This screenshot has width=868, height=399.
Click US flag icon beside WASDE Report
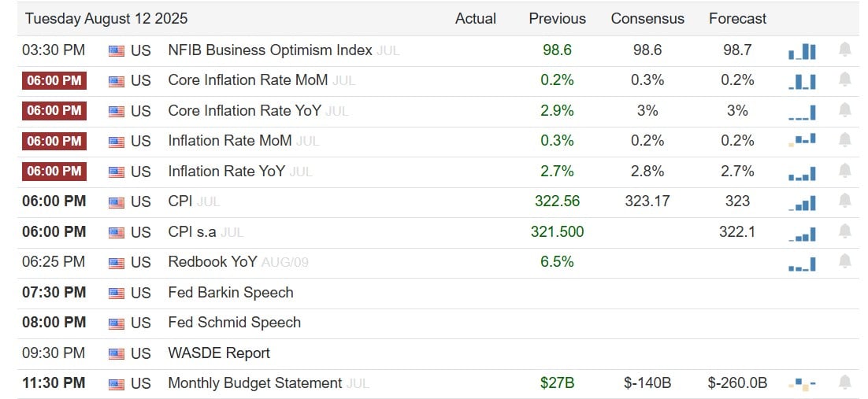click(117, 353)
